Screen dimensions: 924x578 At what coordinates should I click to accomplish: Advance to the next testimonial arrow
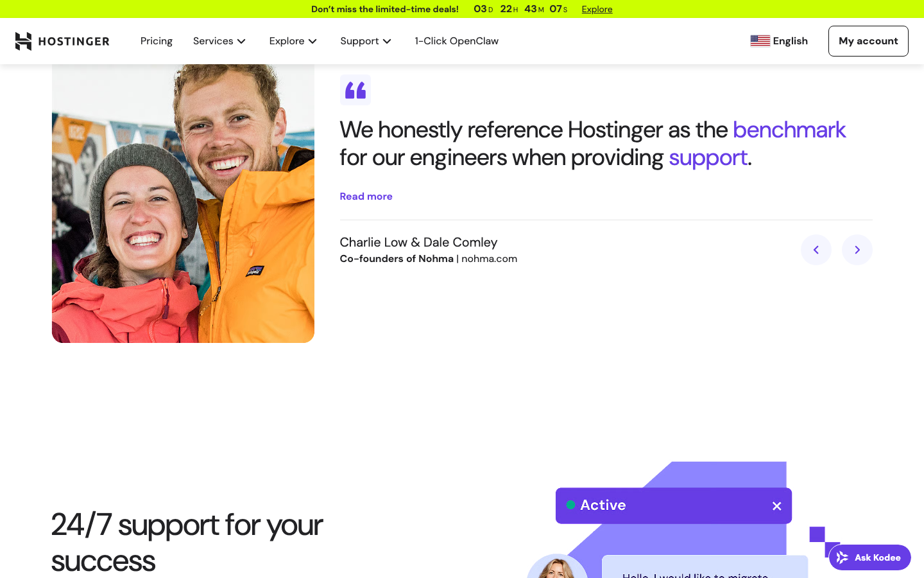pyautogui.click(x=857, y=249)
